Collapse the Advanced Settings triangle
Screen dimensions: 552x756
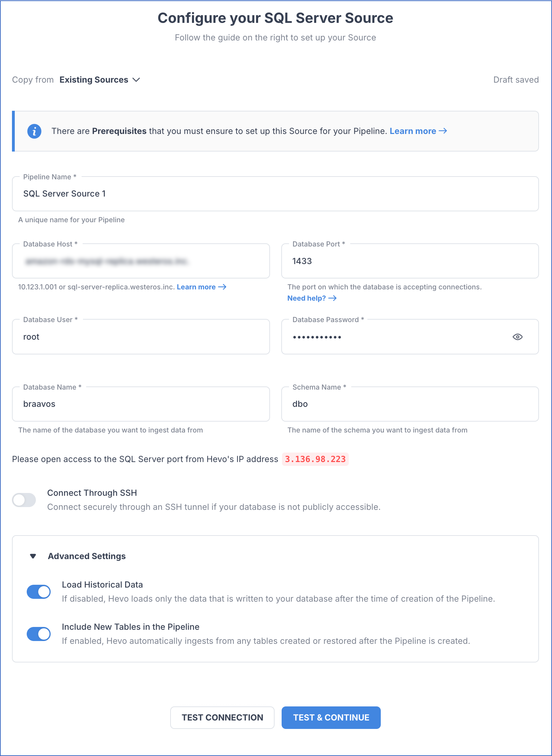click(33, 556)
